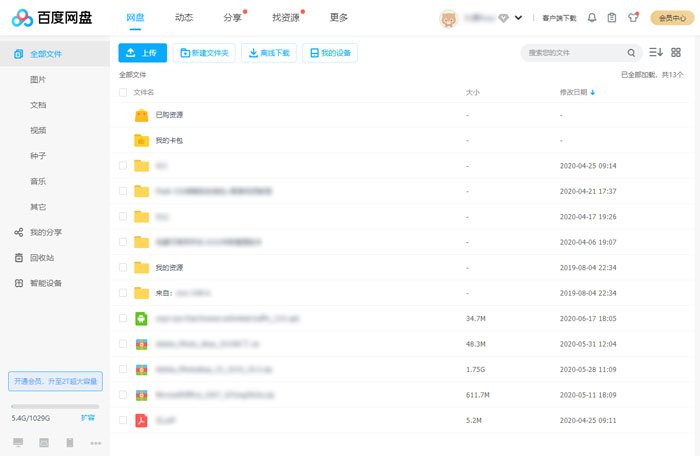Select 文档 category in sidebar

click(38, 105)
